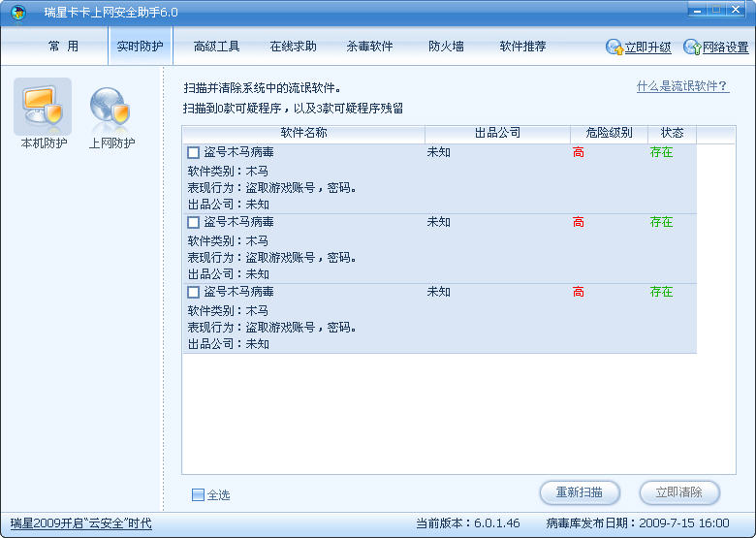Open the 防火墙 tab
Image resolution: width=756 pixels, height=538 pixels.
click(446, 47)
